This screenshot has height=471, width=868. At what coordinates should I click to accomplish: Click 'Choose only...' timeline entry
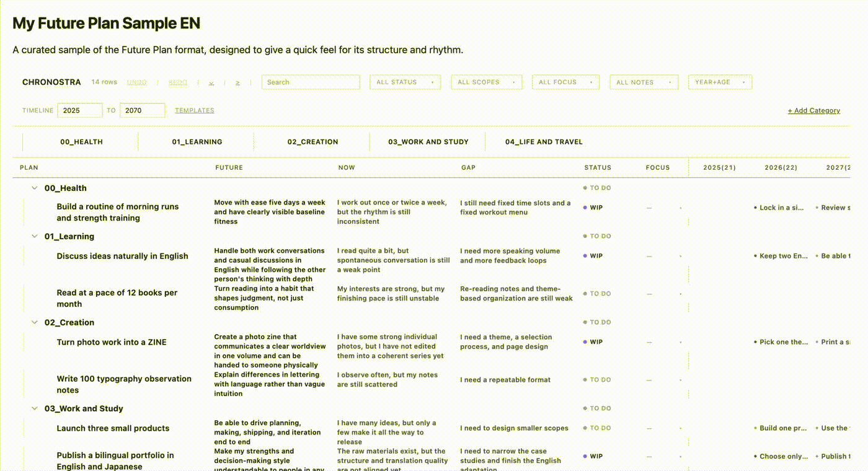tap(781, 457)
